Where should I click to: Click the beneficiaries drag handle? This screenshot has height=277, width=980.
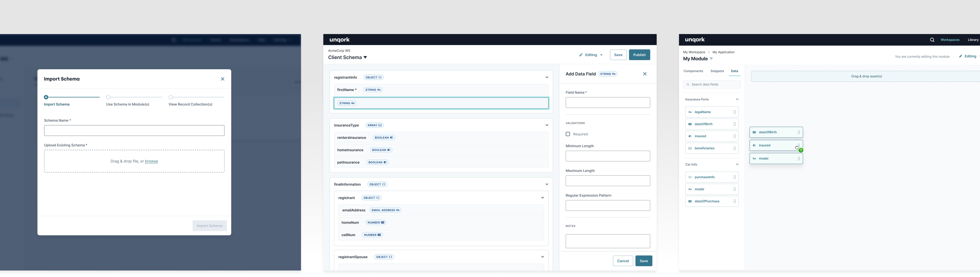(735, 148)
